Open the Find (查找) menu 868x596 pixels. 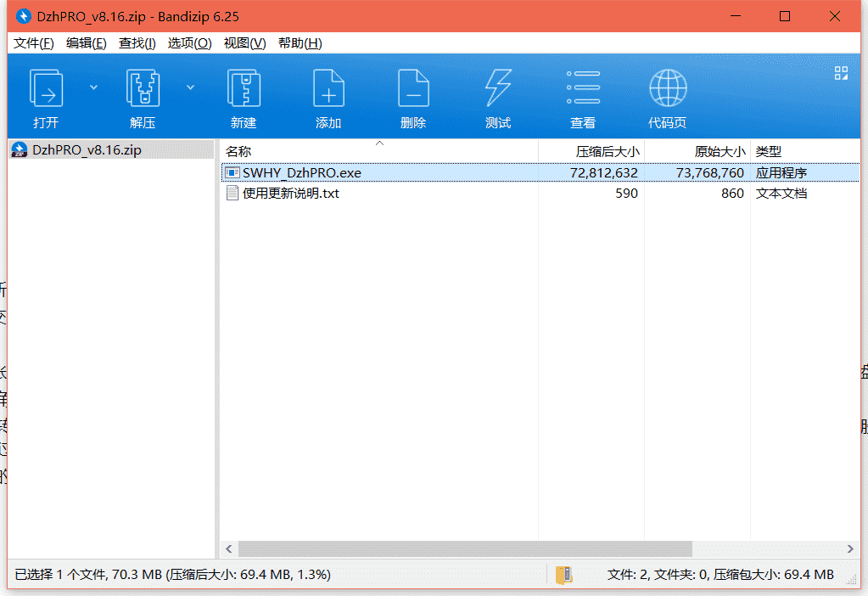137,43
